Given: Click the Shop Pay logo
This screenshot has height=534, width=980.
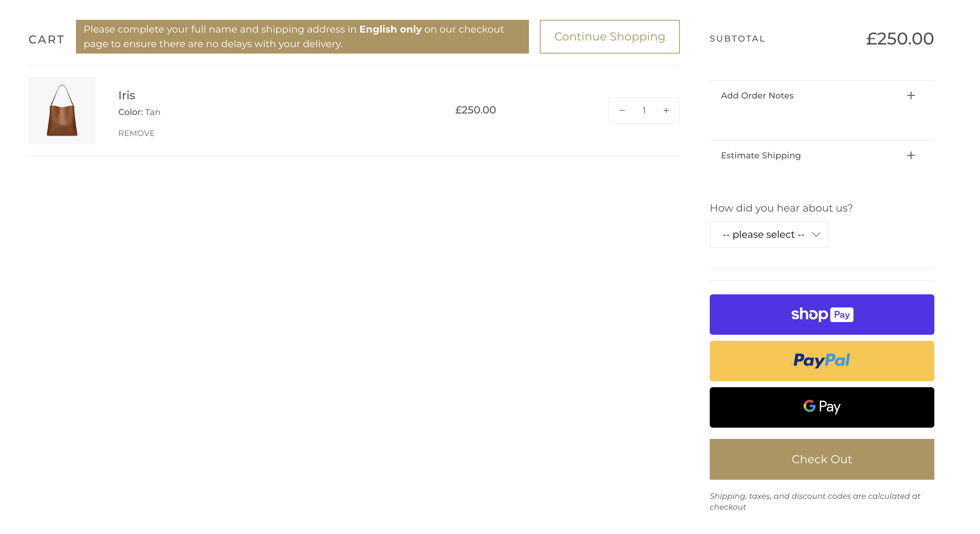Looking at the screenshot, I should pos(822,315).
